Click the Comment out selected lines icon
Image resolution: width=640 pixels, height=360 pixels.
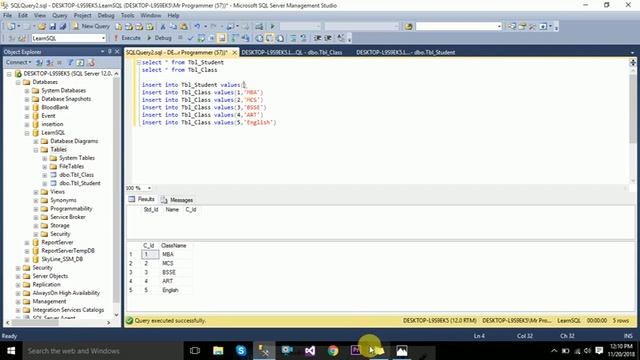pyautogui.click(x=293, y=38)
